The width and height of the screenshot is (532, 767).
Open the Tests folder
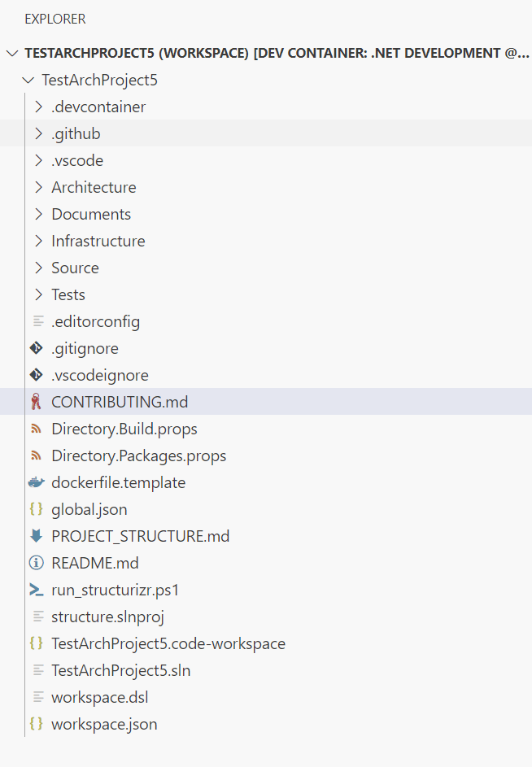coord(68,294)
